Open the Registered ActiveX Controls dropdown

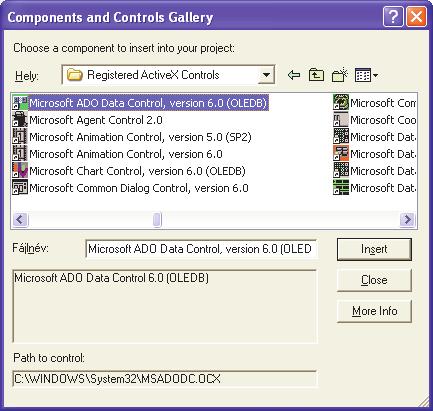coord(266,75)
